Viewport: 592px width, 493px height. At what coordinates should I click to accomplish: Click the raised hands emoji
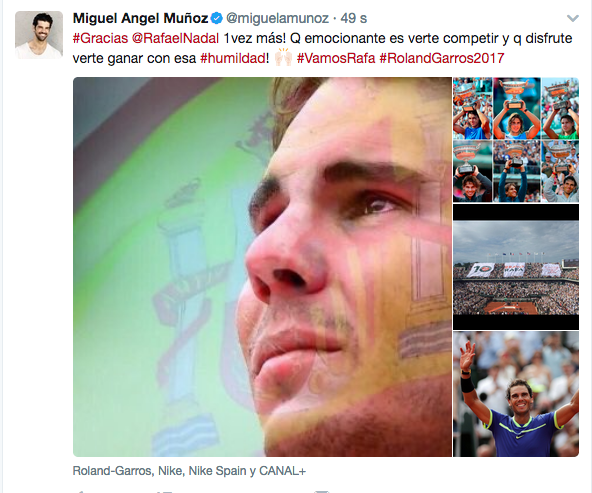tap(283, 58)
